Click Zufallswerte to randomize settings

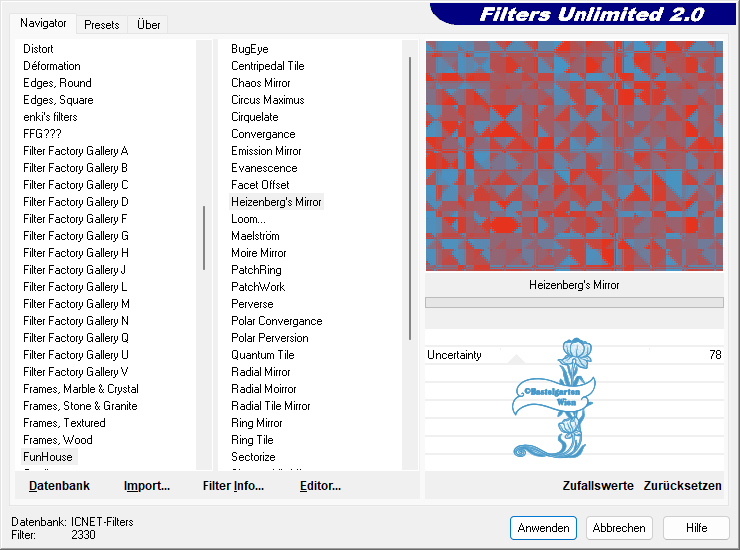[x=597, y=486]
